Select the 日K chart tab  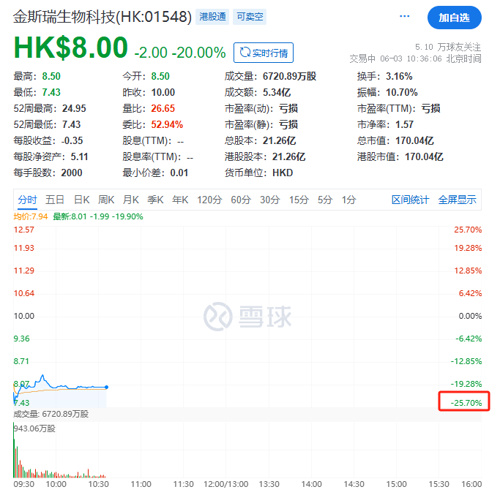(82, 200)
